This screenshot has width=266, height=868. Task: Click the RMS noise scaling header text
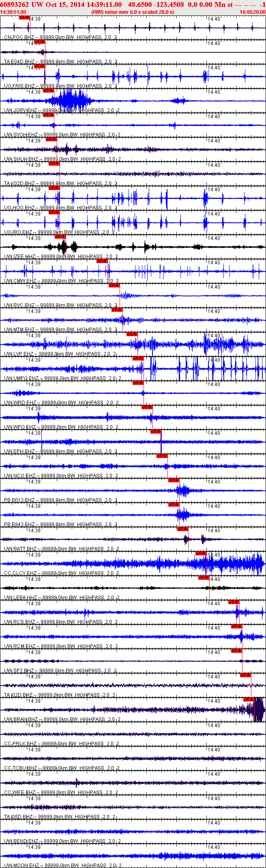pos(133,12)
